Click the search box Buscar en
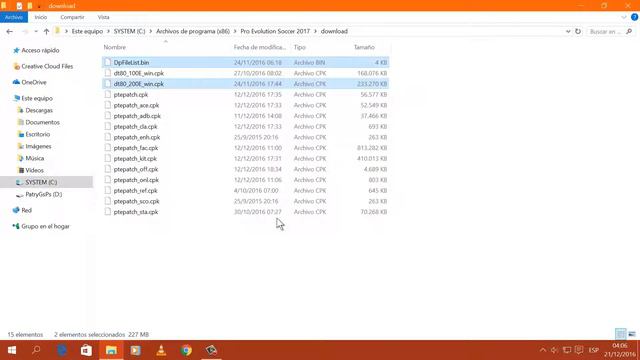Screen dimensions: 640x360 pos(610,31)
